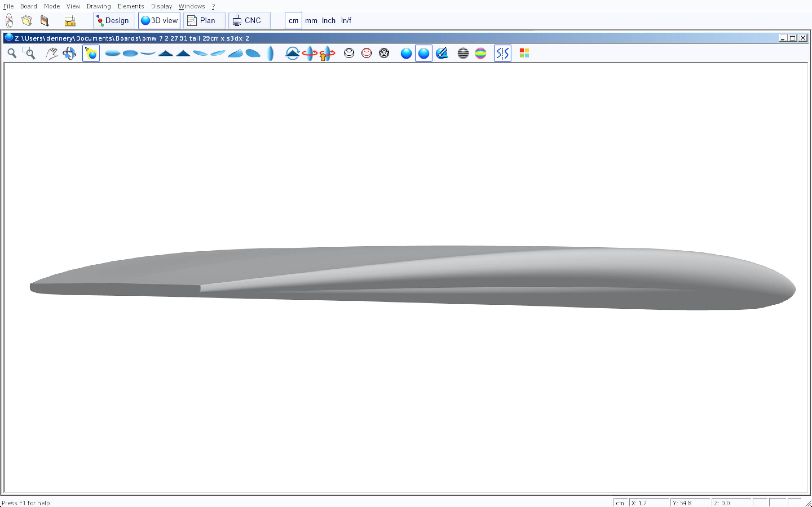Expand the Windows menu
This screenshot has height=507, width=812.
(192, 6)
